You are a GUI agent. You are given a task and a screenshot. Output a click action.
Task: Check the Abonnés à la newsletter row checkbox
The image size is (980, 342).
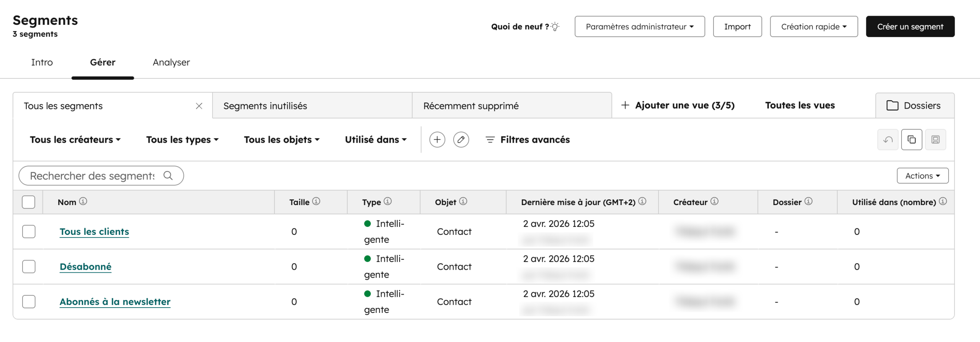28,302
